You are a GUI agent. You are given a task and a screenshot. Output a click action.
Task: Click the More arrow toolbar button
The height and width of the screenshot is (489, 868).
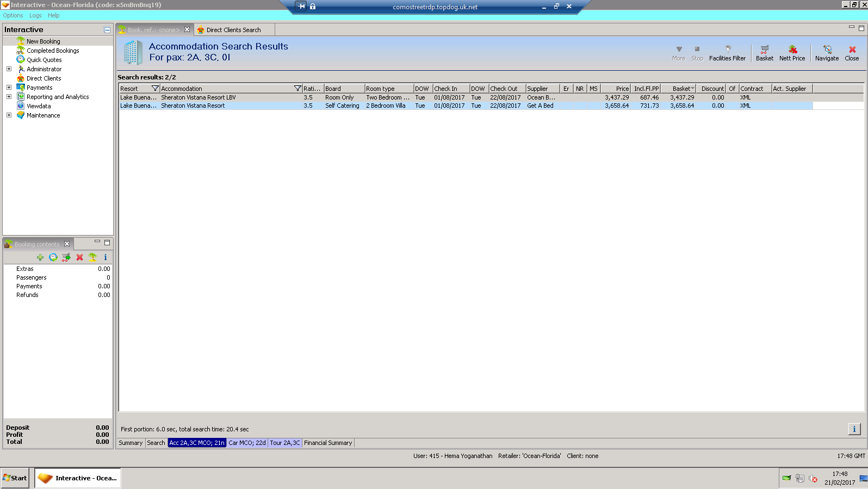[679, 53]
